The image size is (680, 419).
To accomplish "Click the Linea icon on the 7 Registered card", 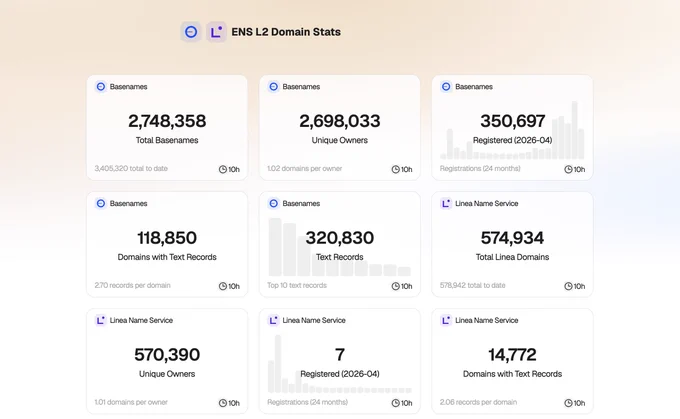I will tap(273, 320).
